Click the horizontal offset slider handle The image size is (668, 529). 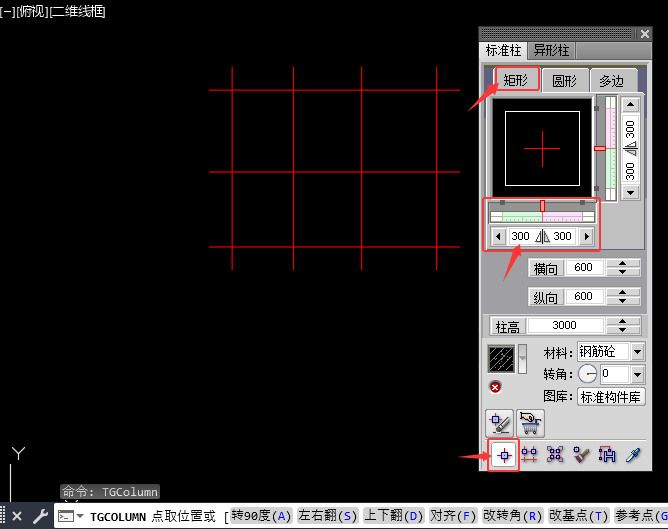542,206
